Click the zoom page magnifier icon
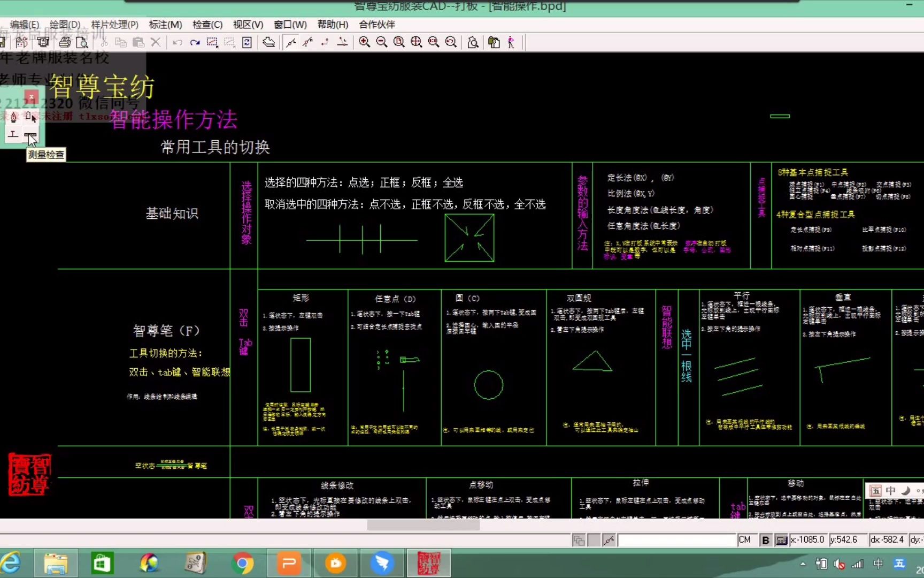Screen dimensions: 924x578 tap(399, 42)
